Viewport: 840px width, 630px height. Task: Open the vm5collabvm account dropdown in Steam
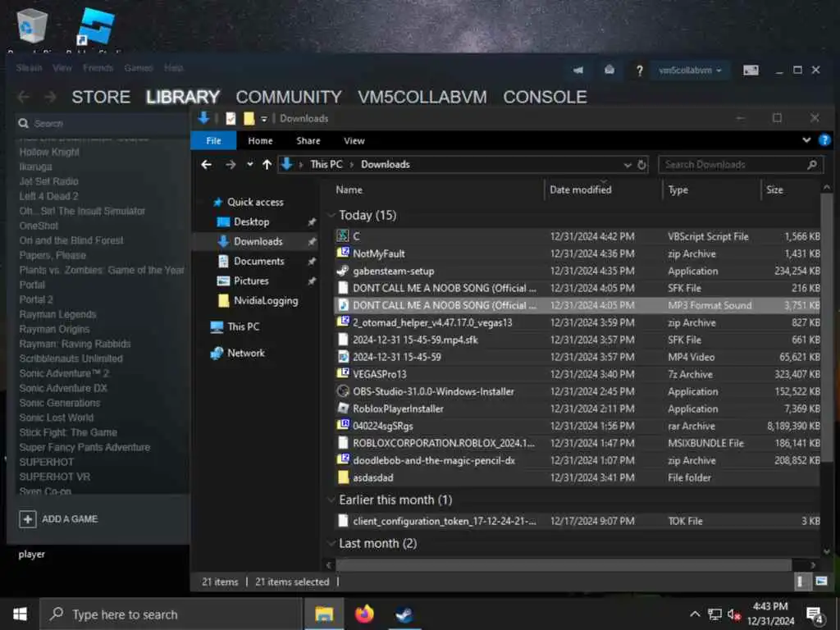689,71
